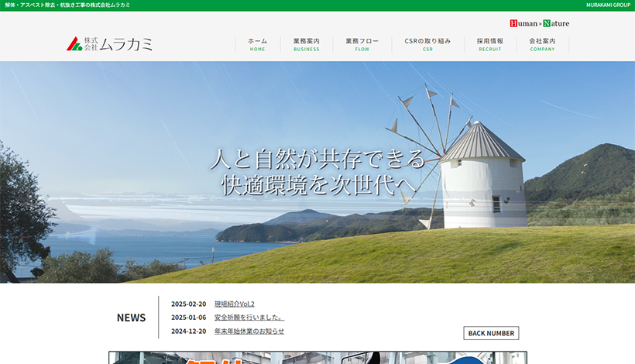Click the Human × Nature emblem
Screen dimensions: 635x364
pos(539,23)
